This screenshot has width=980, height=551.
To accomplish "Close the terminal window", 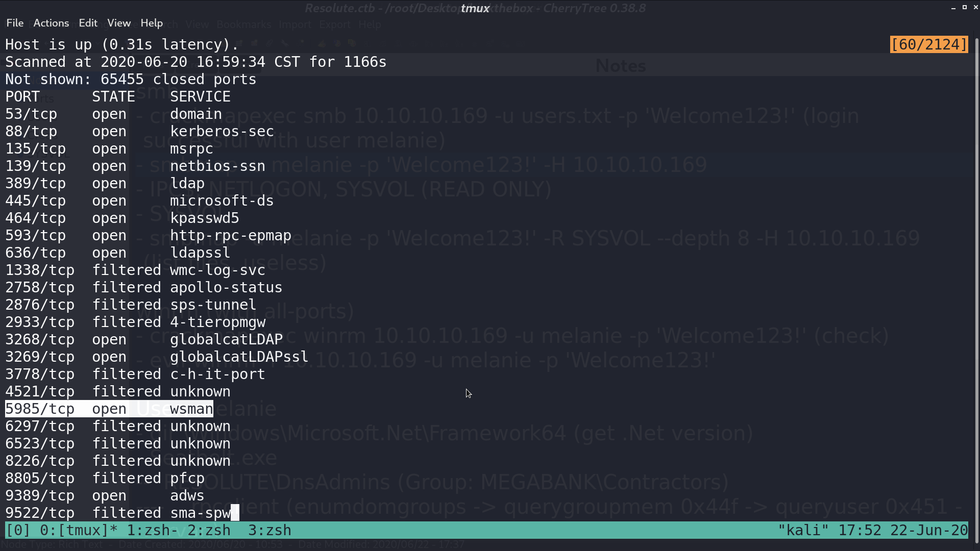I will point(975,8).
